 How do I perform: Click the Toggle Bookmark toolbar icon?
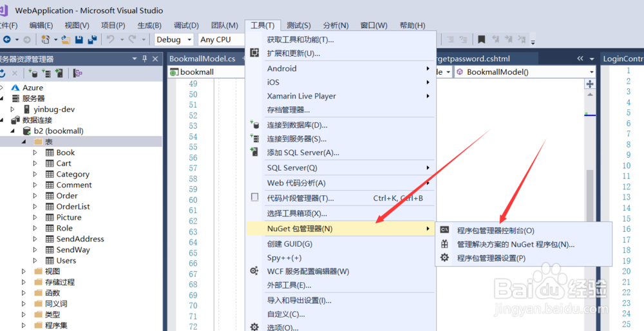coord(481,39)
